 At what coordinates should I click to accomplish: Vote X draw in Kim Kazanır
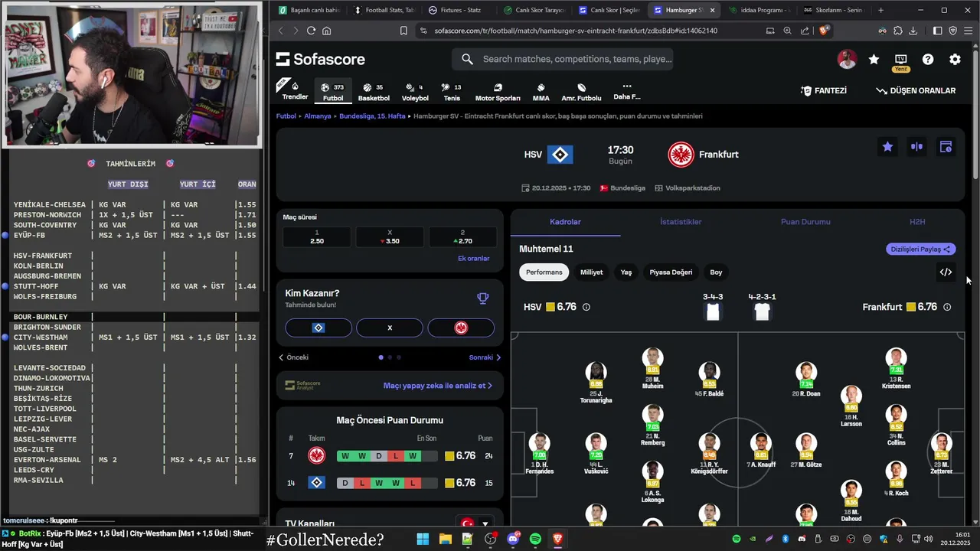(x=390, y=328)
